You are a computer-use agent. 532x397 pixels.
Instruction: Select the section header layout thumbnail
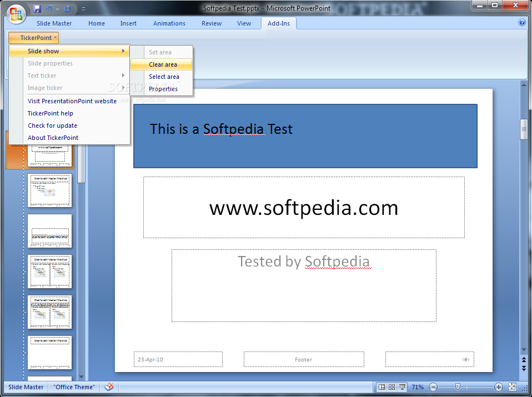tap(49, 231)
